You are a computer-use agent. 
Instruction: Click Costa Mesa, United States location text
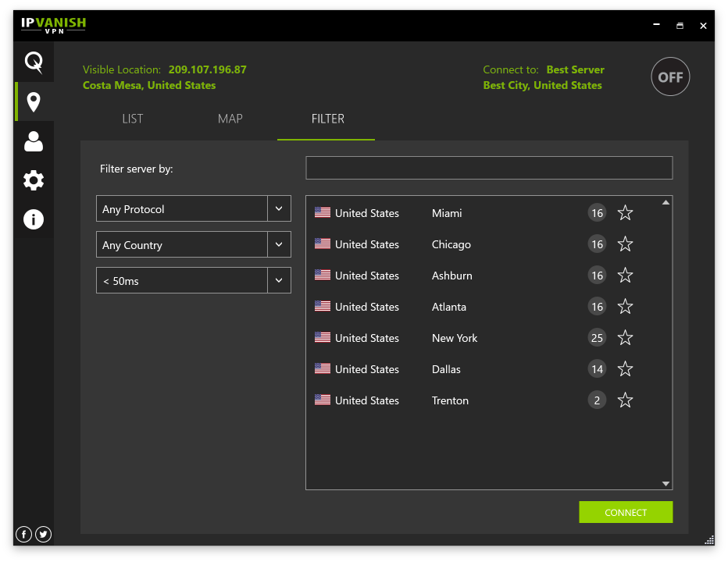click(x=149, y=85)
